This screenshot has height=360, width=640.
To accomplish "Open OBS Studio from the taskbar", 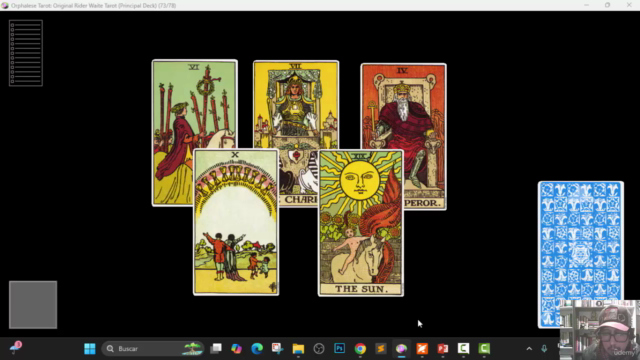I will [319, 349].
